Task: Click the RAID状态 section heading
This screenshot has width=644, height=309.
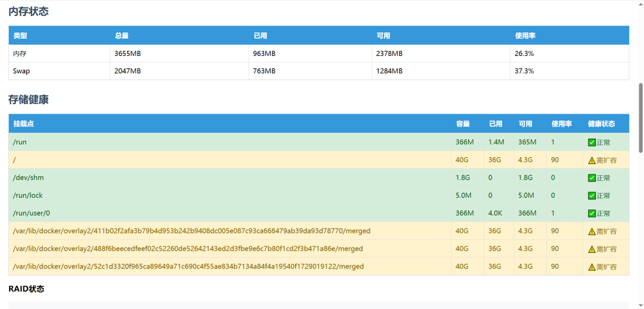Action: [x=26, y=289]
